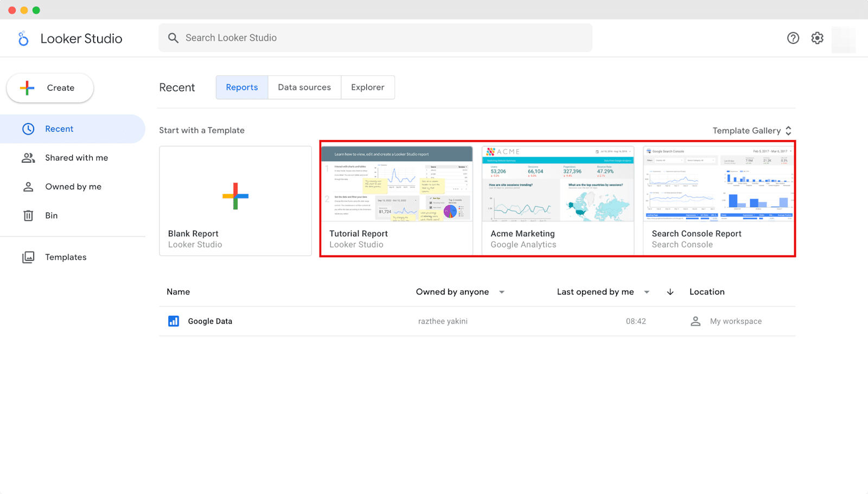Screen dimensions: 868x494
Task: Open the Acme Marketing template thumbnail
Action: pyautogui.click(x=558, y=183)
